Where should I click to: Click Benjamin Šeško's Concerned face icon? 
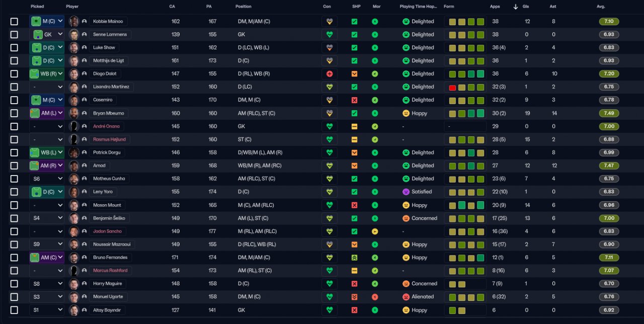[406, 218]
